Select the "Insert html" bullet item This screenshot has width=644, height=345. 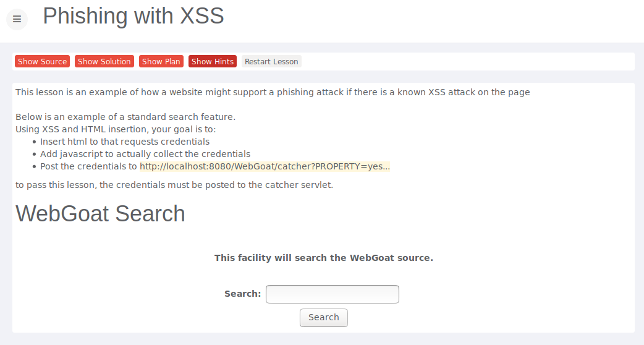coord(124,142)
